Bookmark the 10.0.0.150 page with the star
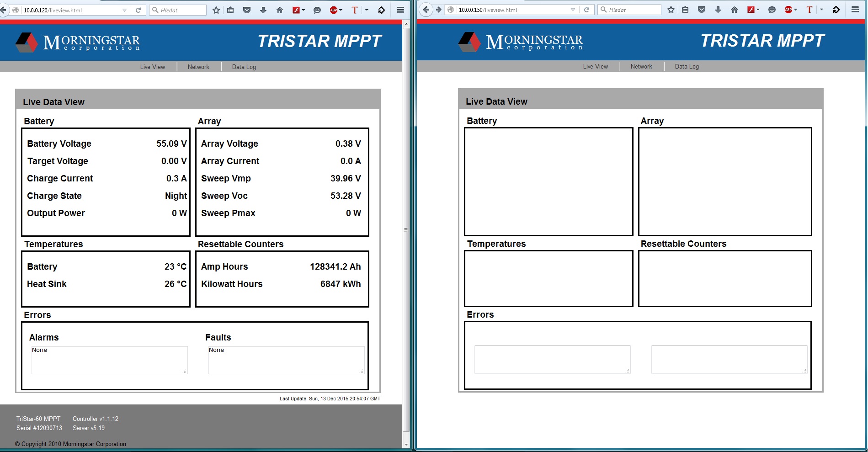Image resolution: width=868 pixels, height=452 pixels. [x=671, y=10]
